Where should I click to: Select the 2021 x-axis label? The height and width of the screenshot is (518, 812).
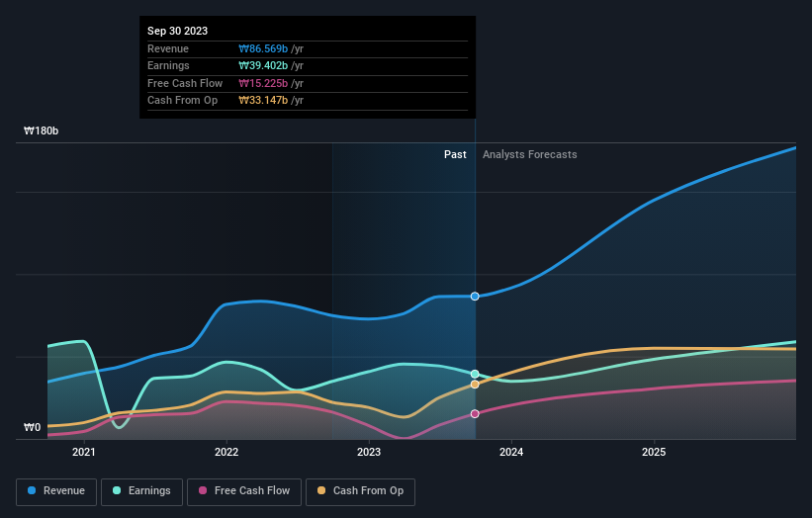click(84, 453)
